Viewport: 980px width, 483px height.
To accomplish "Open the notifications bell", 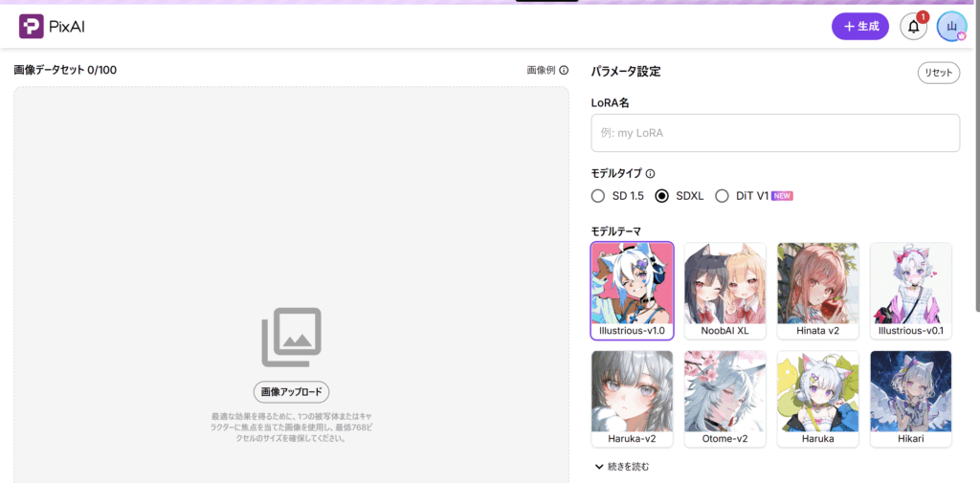I will 913,27.
